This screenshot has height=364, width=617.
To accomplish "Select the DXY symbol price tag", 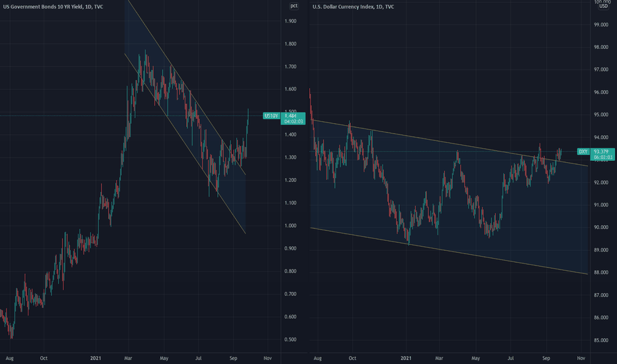I will pos(583,152).
